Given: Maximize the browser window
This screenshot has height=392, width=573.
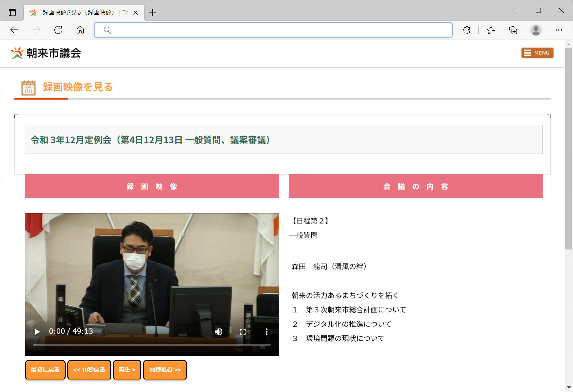Looking at the screenshot, I should [538, 10].
